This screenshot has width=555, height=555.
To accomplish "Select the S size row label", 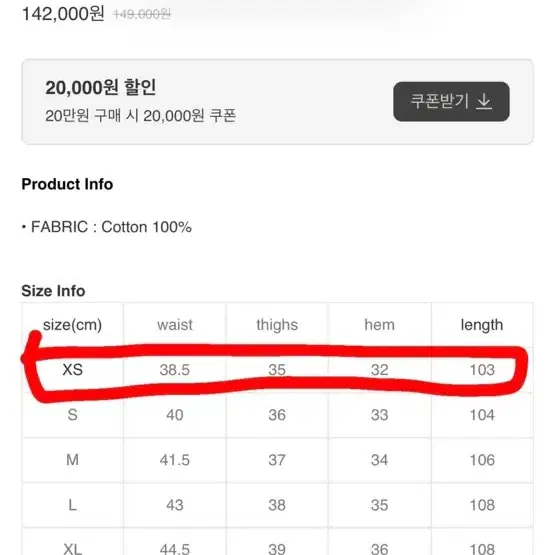I will 73,415.
